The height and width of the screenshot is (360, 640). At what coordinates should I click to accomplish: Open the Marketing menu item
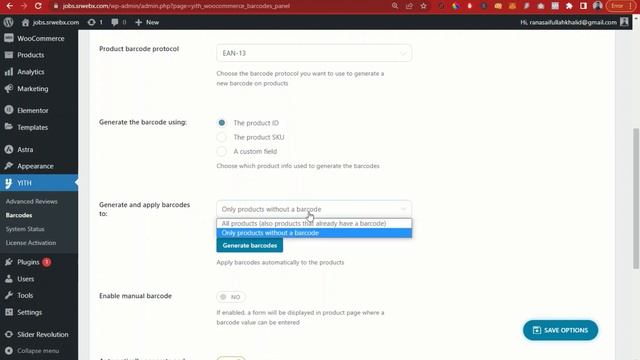(x=39, y=89)
